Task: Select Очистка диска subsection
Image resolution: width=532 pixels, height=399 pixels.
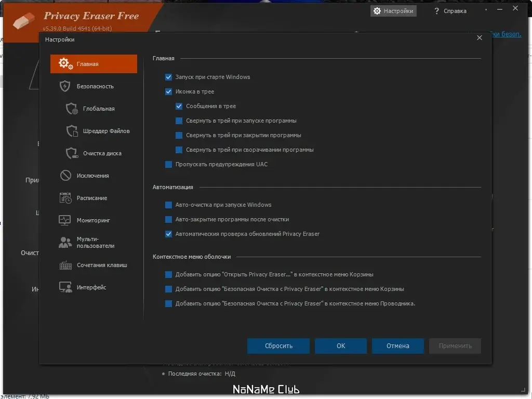Action: point(94,153)
